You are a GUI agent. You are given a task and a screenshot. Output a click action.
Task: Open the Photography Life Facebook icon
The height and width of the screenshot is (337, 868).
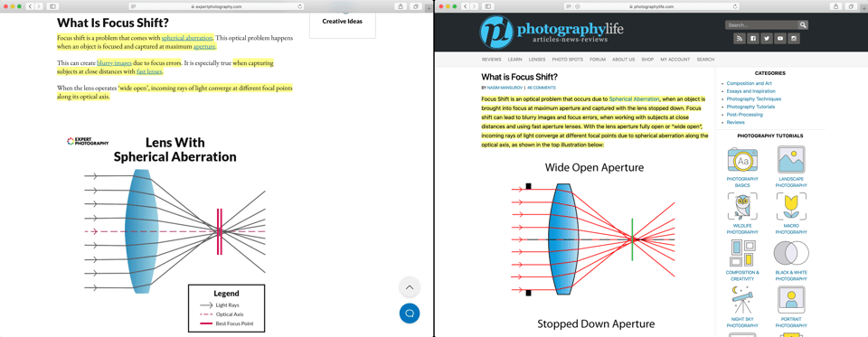coord(753,38)
